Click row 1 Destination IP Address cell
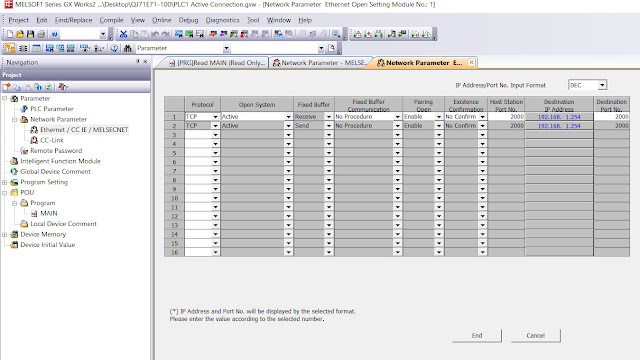 (x=559, y=117)
